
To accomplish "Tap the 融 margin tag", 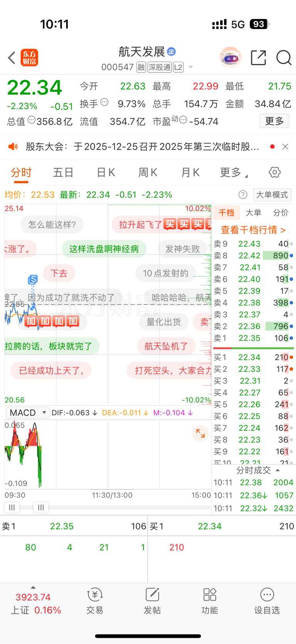I will click(x=141, y=67).
